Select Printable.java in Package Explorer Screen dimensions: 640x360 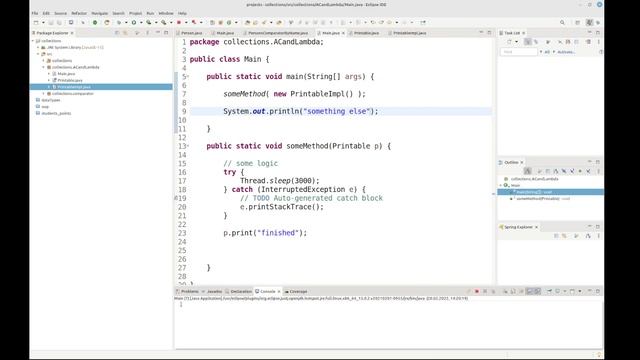pyautogui.click(x=70, y=80)
